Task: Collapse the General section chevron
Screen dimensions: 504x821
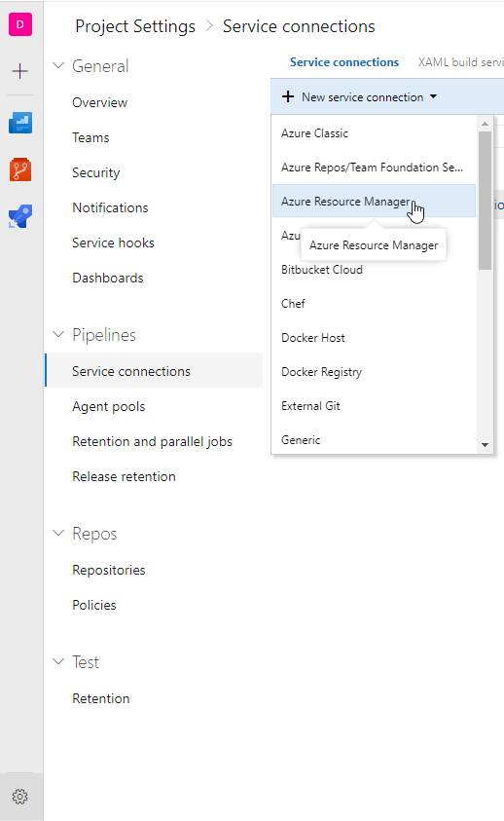Action: point(58,66)
